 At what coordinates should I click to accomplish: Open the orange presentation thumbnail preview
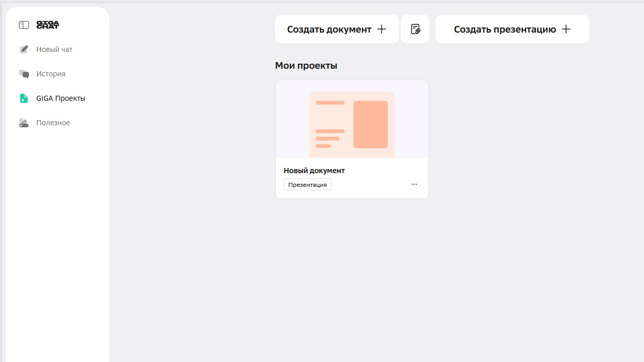352,124
